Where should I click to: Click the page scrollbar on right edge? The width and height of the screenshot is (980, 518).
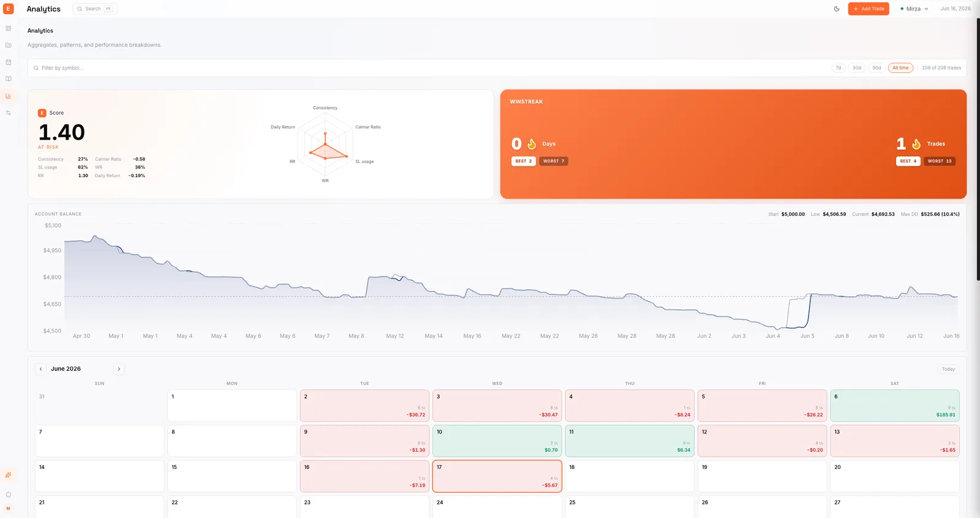pyautogui.click(x=978, y=150)
